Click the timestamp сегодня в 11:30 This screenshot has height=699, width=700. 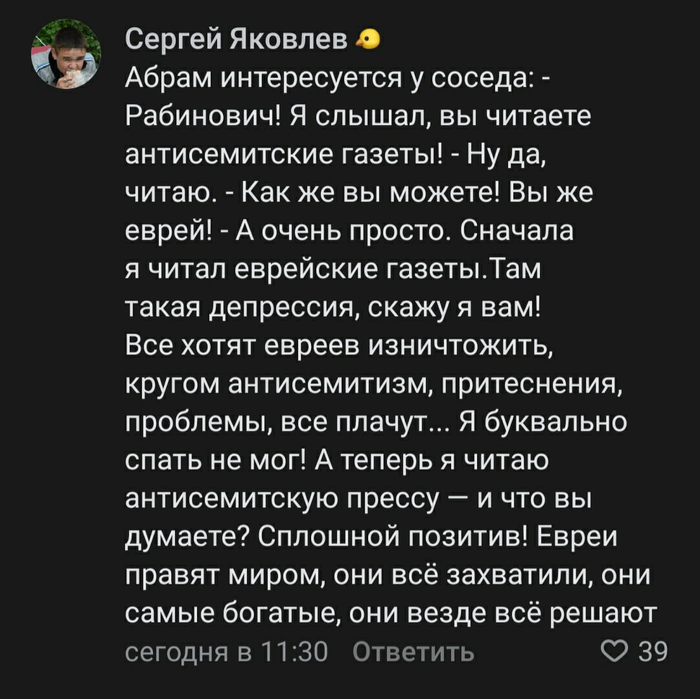(227, 652)
